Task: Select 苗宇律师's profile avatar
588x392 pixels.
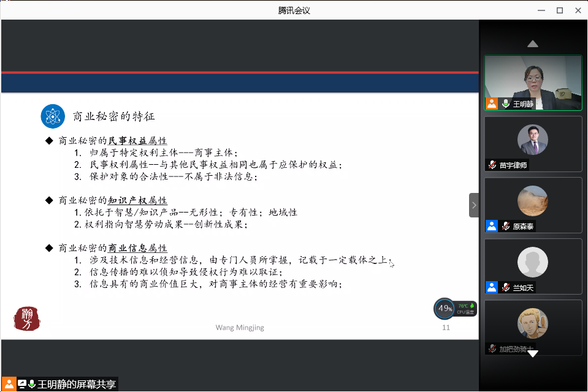Action: point(532,140)
